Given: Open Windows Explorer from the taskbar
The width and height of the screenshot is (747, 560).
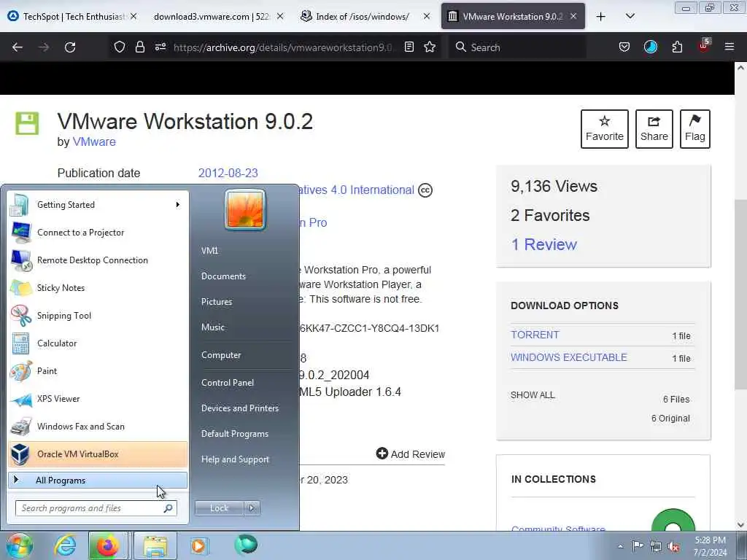Looking at the screenshot, I should click(x=155, y=545).
